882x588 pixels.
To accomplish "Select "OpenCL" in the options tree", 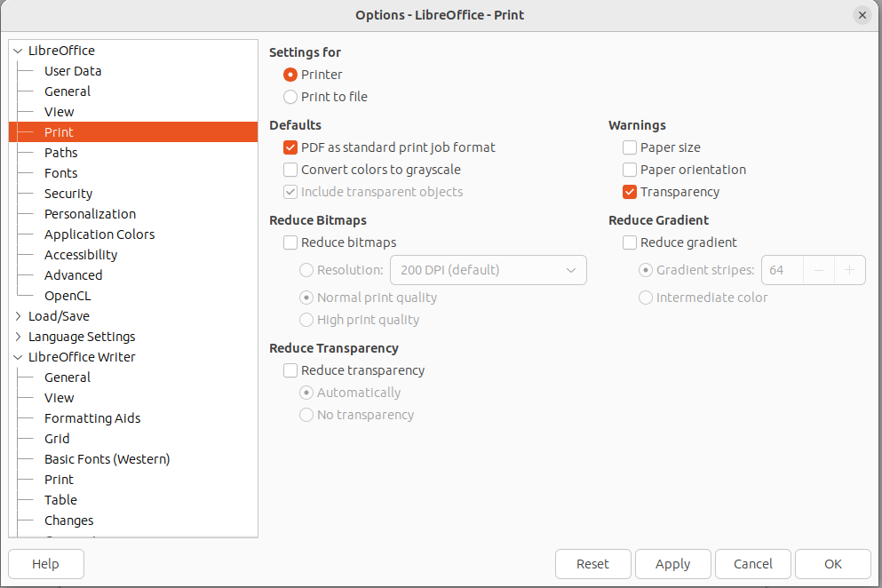I will pos(67,295).
